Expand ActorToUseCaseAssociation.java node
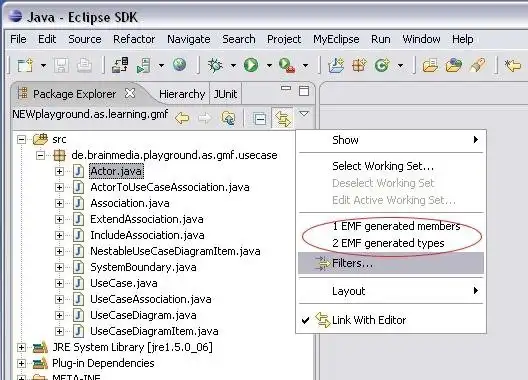 pos(59,187)
